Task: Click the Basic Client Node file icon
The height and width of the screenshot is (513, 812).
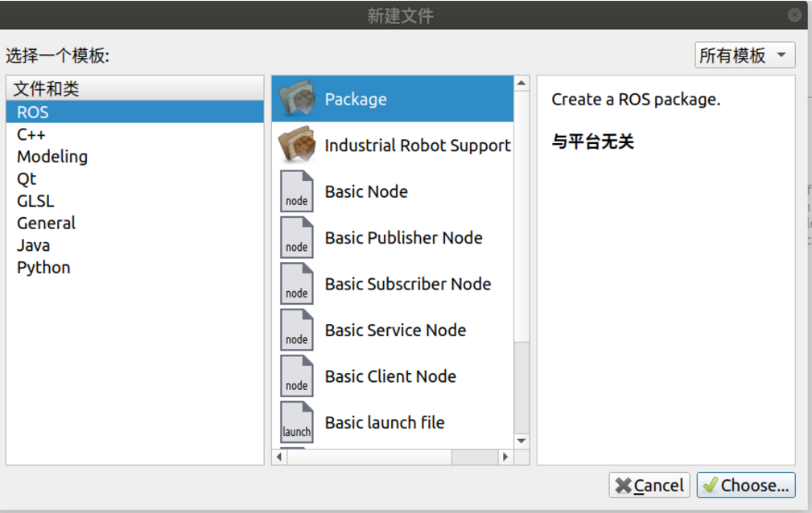Action: pos(297,376)
